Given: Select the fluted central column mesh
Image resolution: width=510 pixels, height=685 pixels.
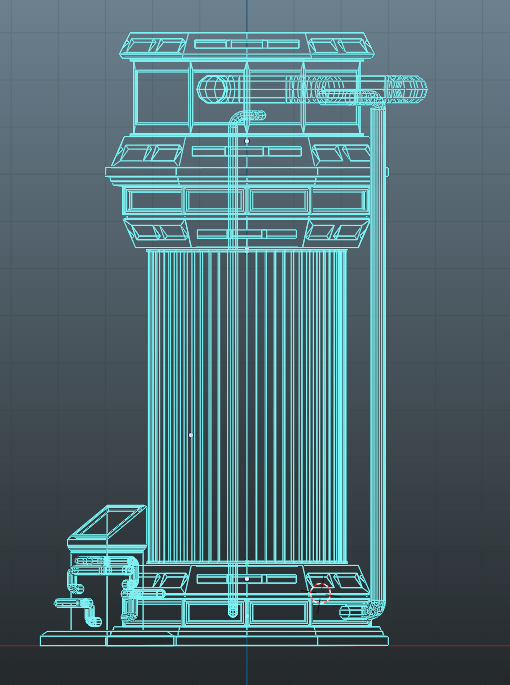Looking at the screenshot, I should 247,406.
